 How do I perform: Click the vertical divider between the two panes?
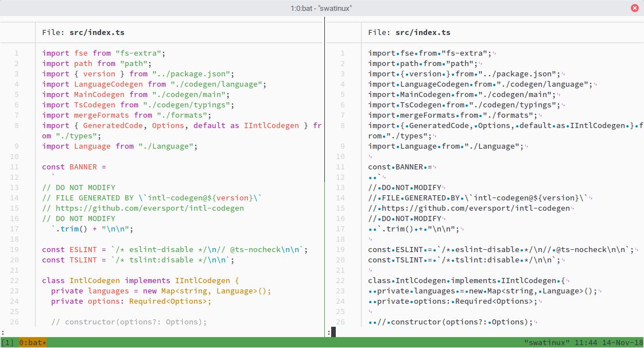pyautogui.click(x=325, y=172)
